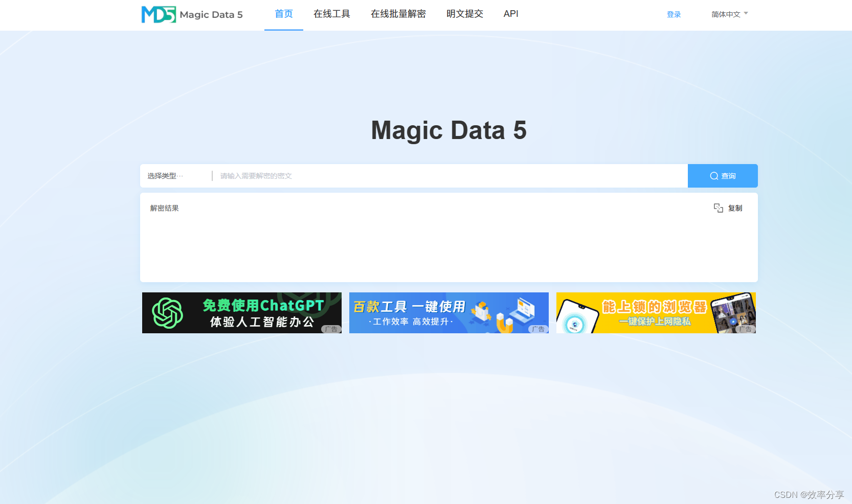Click the 免费使用ChatGPT advertisement banner
The height and width of the screenshot is (504, 852).
[241, 312]
